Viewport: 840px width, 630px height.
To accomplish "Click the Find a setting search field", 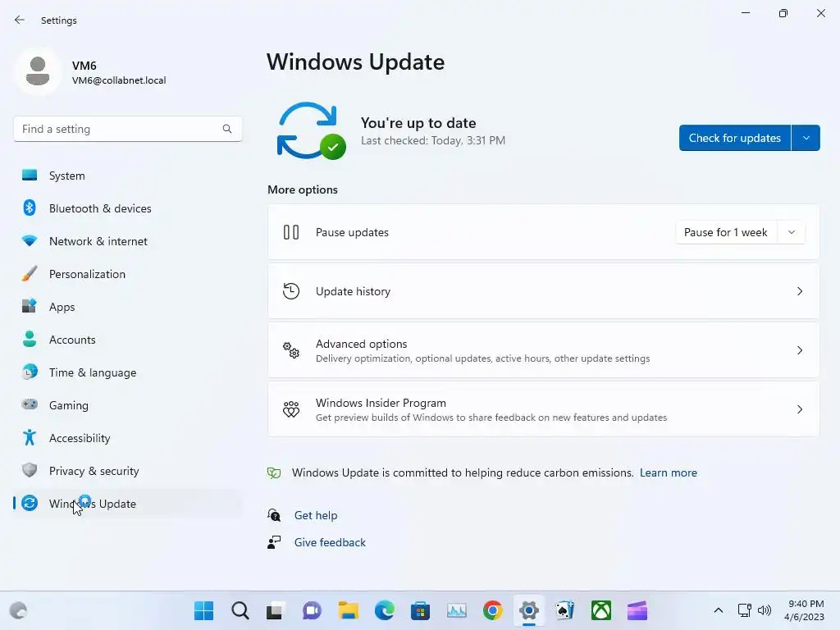I will pos(127,129).
